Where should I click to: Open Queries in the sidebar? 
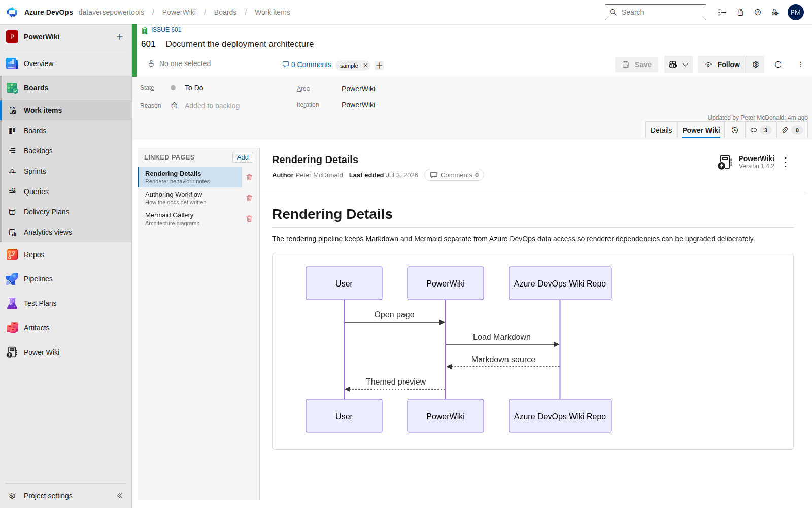66,192
